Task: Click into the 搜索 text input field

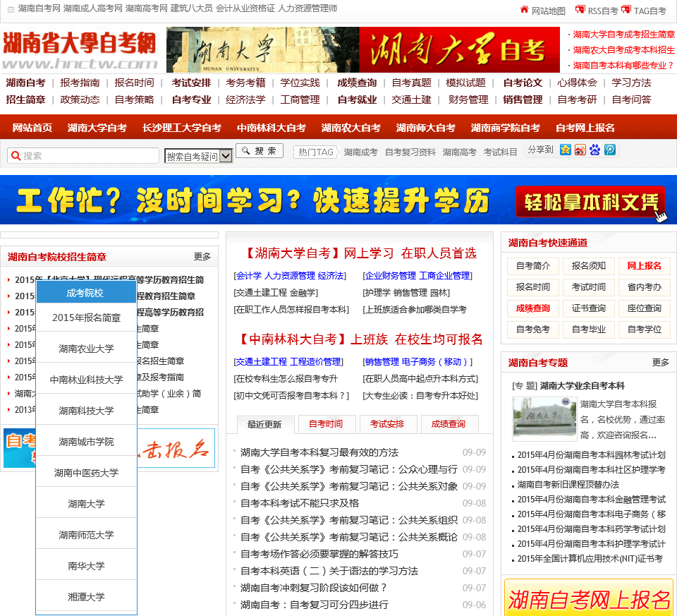Action: click(83, 155)
